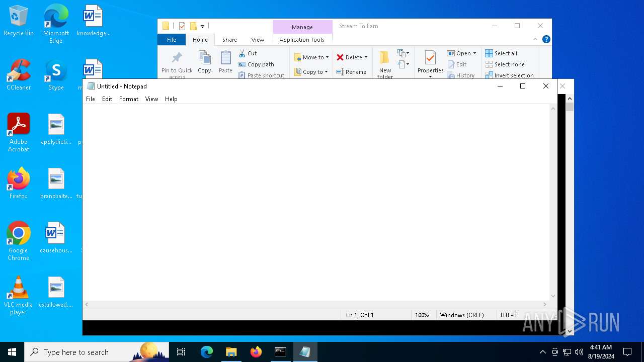
Task: Open the Recycle Bin desktop icon
Action: (x=19, y=21)
